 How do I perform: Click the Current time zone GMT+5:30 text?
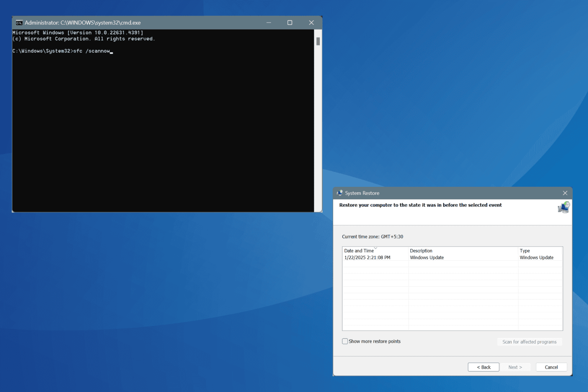coord(372,237)
